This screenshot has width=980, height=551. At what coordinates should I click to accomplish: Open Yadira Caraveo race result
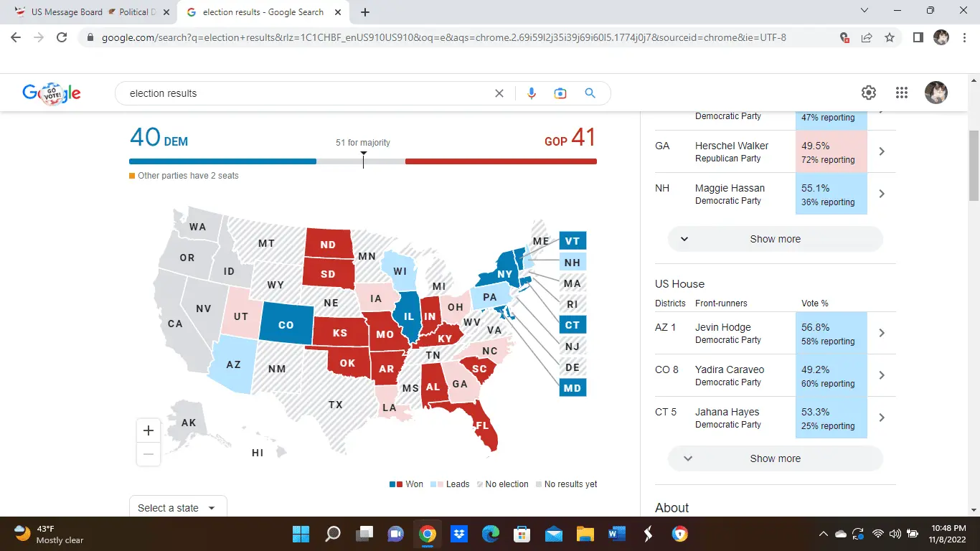tap(775, 375)
